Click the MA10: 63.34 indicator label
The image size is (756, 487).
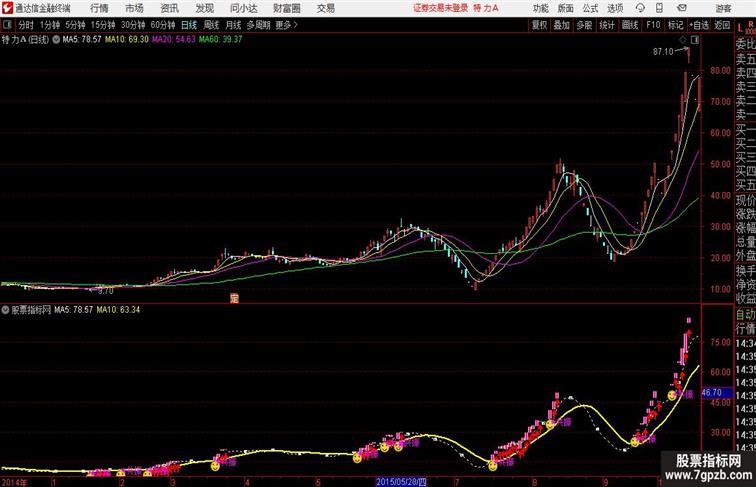pos(118,310)
